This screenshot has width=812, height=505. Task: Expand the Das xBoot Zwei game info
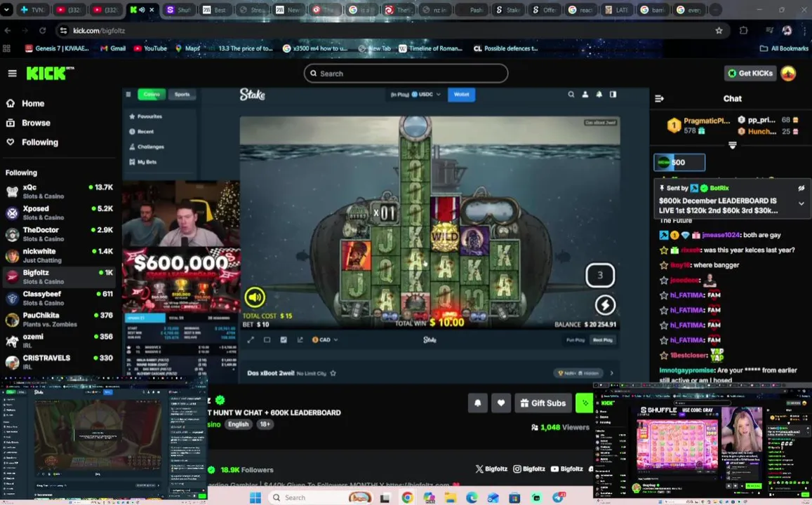point(611,373)
